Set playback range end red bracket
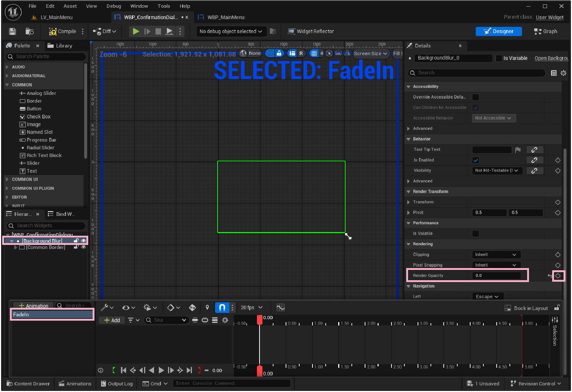This screenshot has height=392, width=572. pos(199,370)
